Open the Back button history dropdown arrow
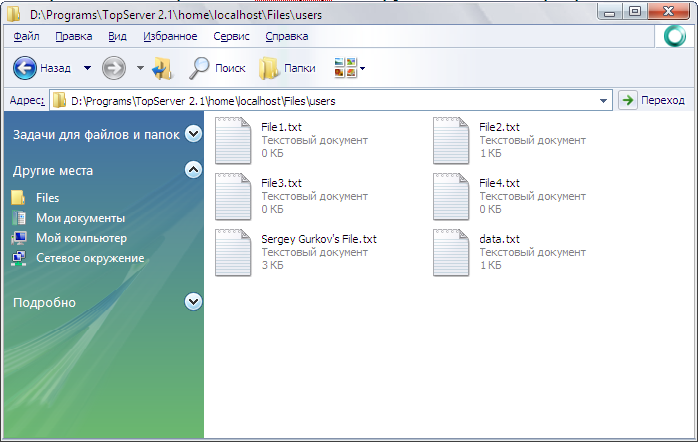The height and width of the screenshot is (442, 698). [x=87, y=68]
